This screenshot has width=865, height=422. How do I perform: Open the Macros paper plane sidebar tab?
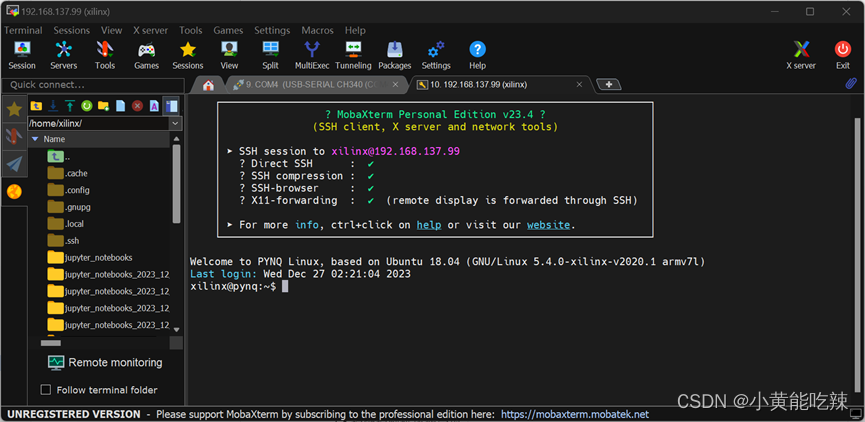coord(14,163)
